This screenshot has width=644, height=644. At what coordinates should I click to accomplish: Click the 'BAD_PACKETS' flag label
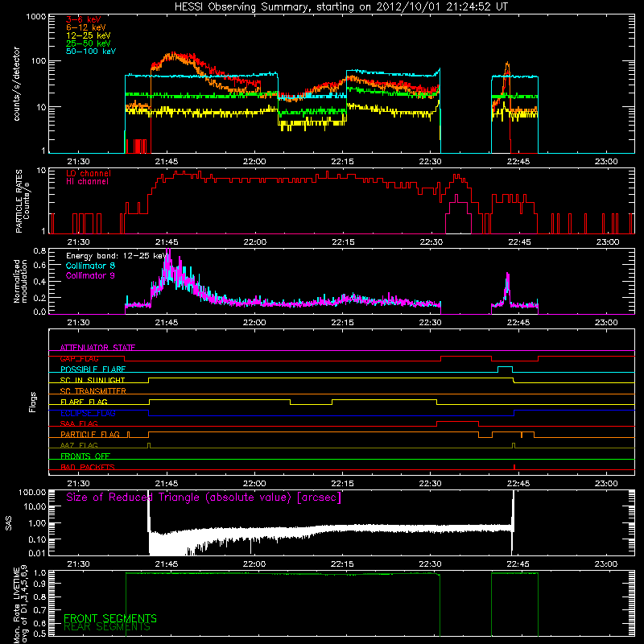point(88,467)
